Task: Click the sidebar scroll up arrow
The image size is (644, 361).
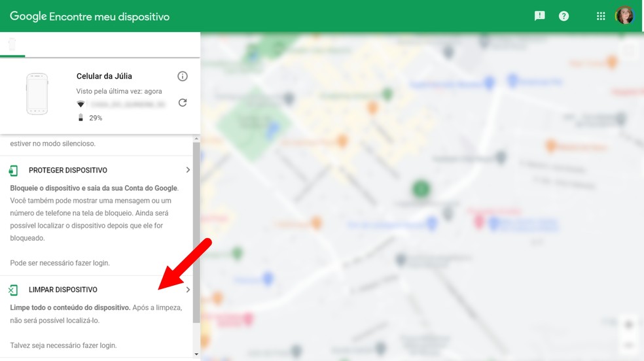Action: click(x=196, y=139)
